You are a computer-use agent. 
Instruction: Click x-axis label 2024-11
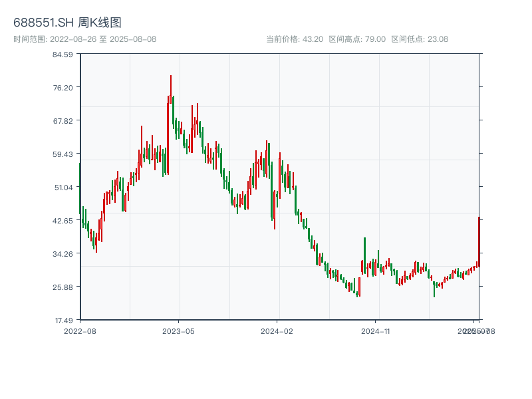[375, 331]
